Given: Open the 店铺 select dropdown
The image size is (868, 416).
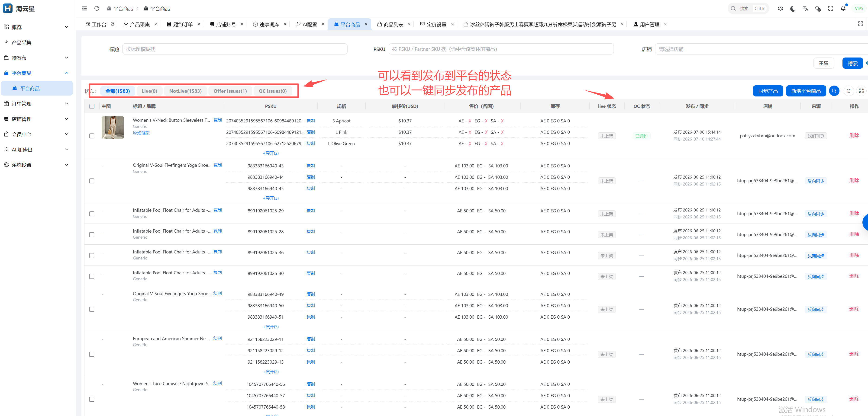Looking at the screenshot, I should [761, 49].
